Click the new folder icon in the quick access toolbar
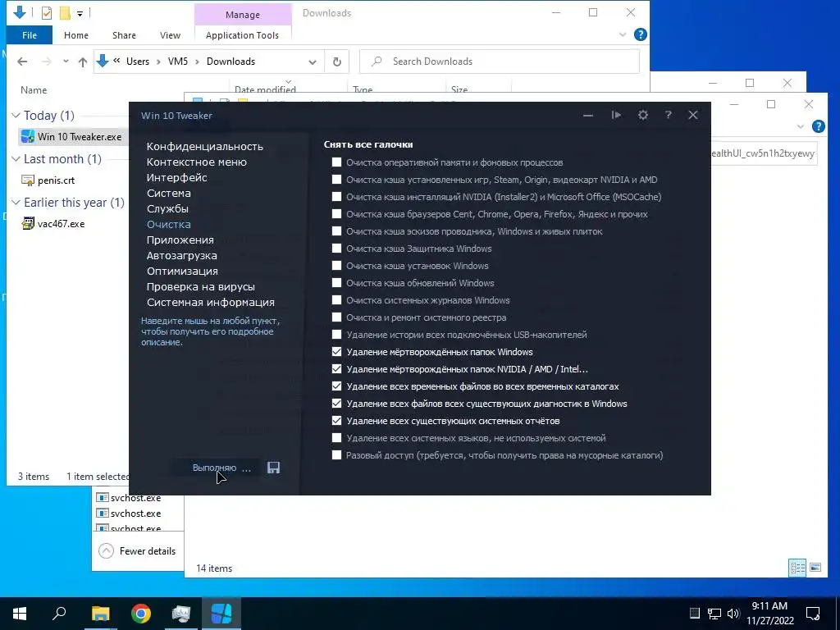The image size is (840, 630). tap(65, 13)
